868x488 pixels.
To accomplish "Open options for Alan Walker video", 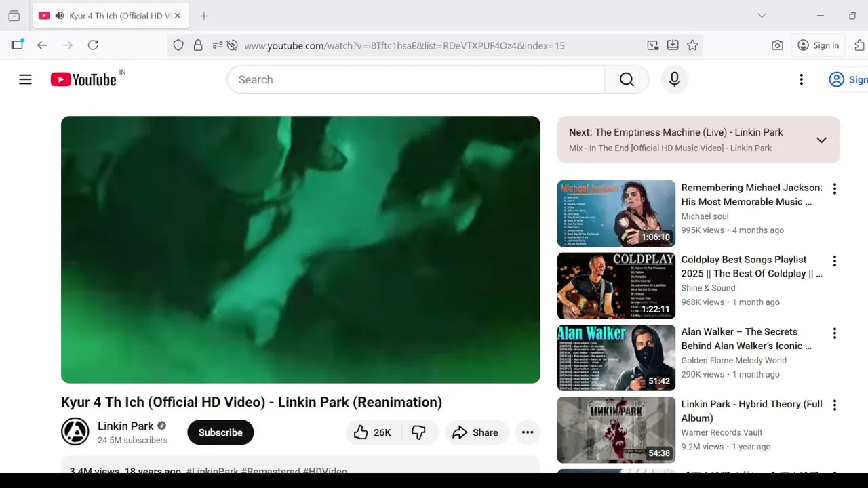I will pyautogui.click(x=834, y=333).
